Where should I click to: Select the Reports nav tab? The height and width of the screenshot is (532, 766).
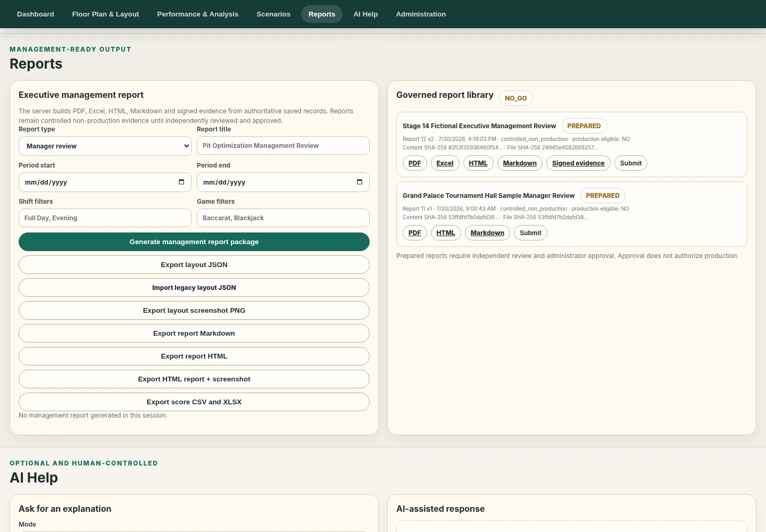click(x=322, y=14)
